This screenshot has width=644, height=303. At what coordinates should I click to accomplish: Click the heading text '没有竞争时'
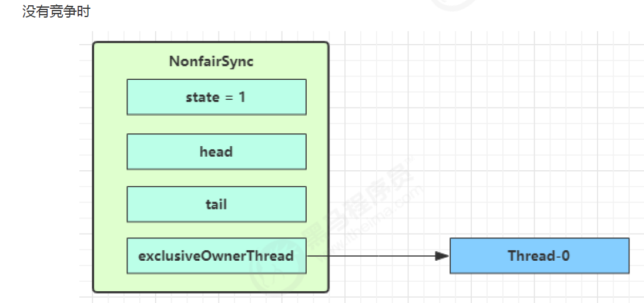coord(56,12)
